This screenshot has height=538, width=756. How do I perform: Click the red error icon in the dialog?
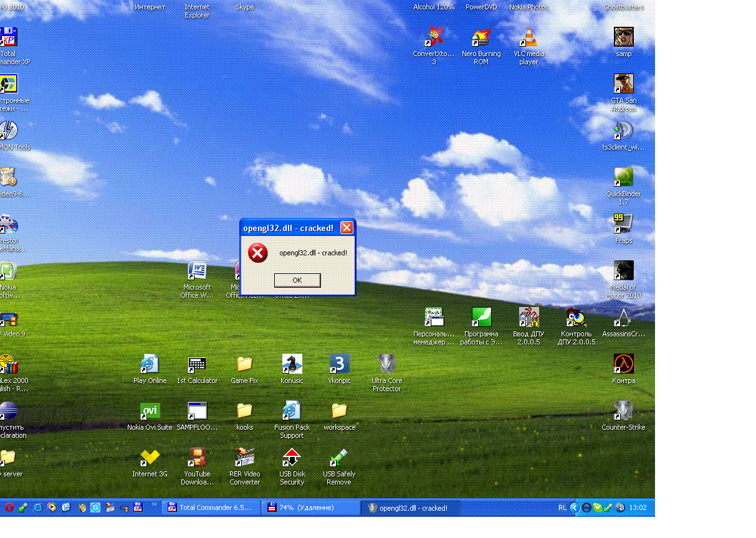[257, 253]
